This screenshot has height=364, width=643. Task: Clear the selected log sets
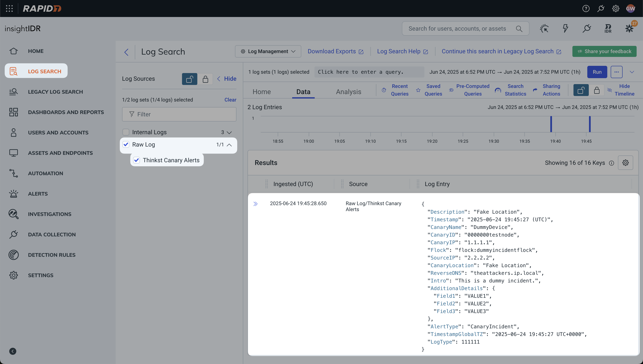tap(230, 100)
